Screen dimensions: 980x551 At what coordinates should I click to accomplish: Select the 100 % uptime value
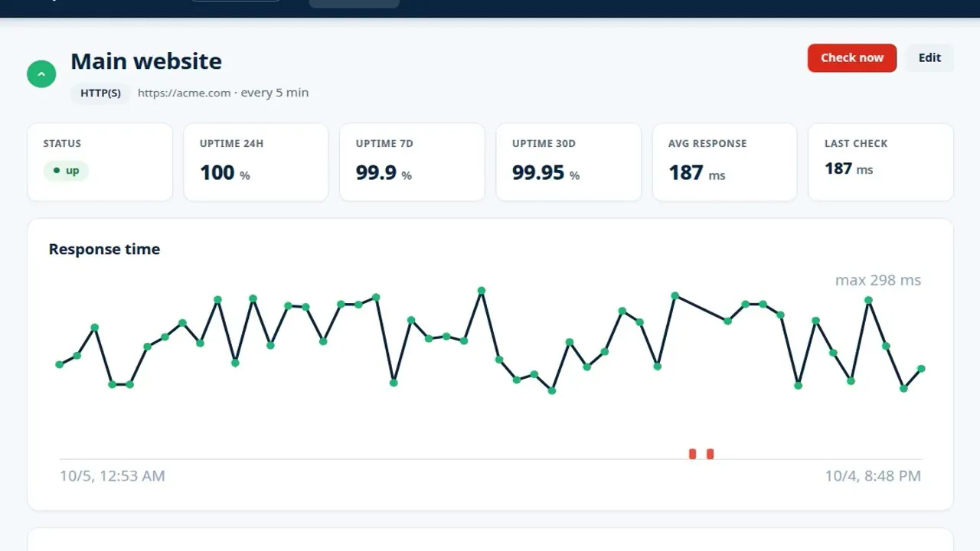[x=225, y=173]
